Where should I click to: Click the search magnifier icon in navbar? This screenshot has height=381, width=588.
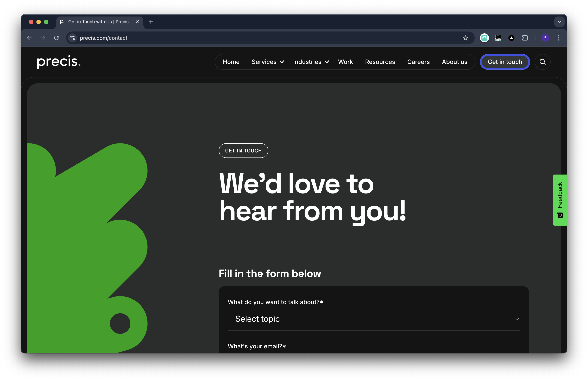(542, 62)
